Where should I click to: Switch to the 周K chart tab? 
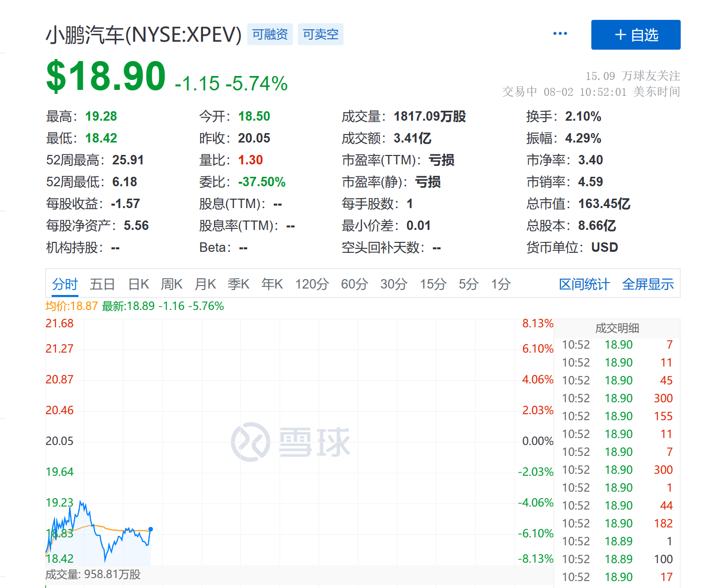coord(172,284)
